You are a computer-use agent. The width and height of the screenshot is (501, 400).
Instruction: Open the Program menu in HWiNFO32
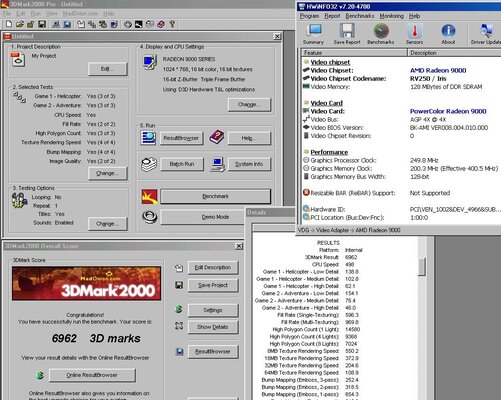pyautogui.click(x=309, y=16)
